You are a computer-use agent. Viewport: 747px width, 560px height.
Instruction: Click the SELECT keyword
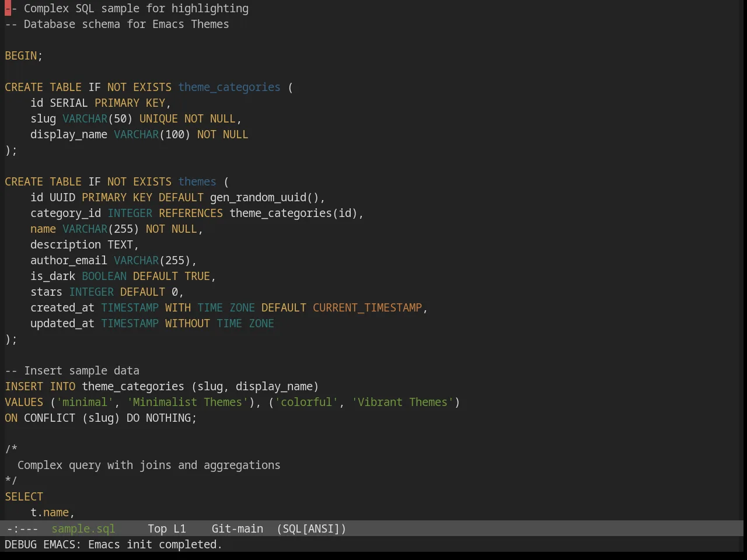(x=24, y=496)
